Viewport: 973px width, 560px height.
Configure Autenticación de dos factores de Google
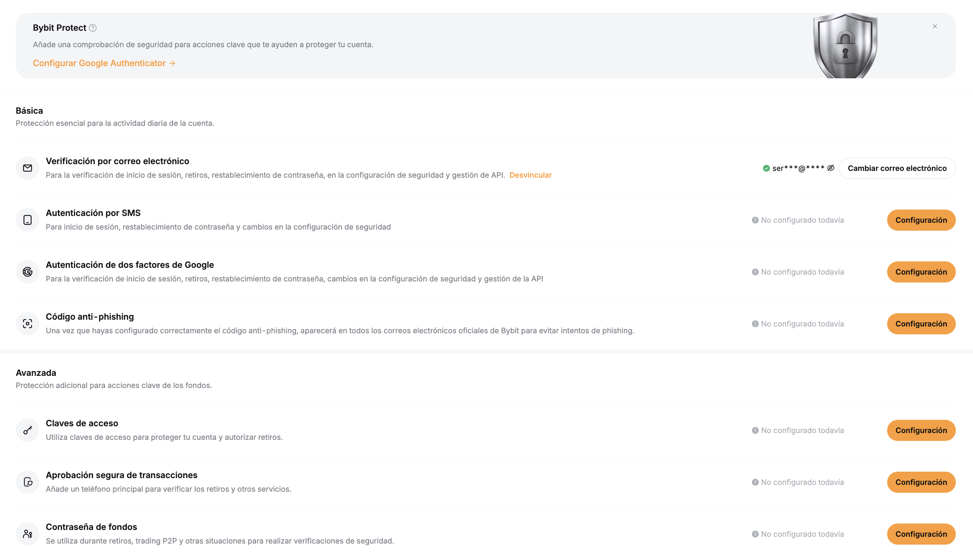click(921, 272)
